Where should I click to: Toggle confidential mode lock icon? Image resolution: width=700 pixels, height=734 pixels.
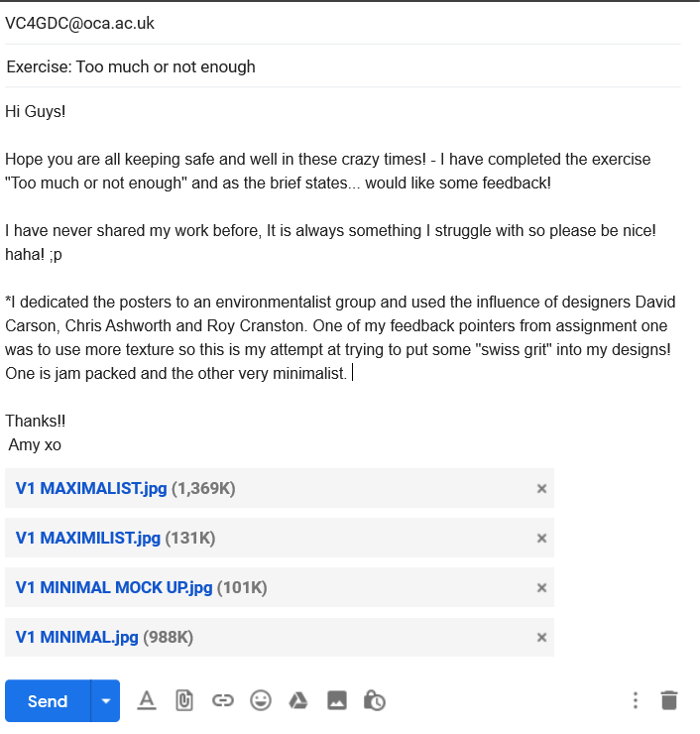[375, 700]
